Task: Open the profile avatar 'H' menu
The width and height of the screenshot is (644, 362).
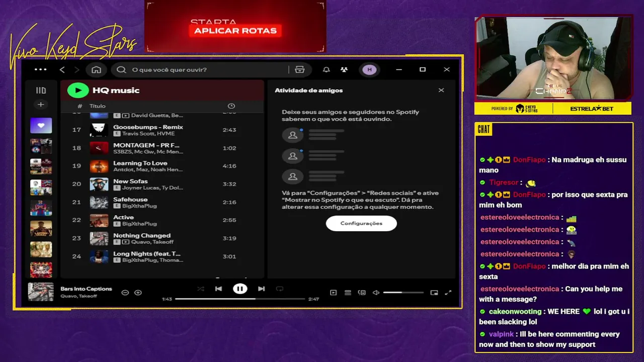Action: (x=370, y=69)
